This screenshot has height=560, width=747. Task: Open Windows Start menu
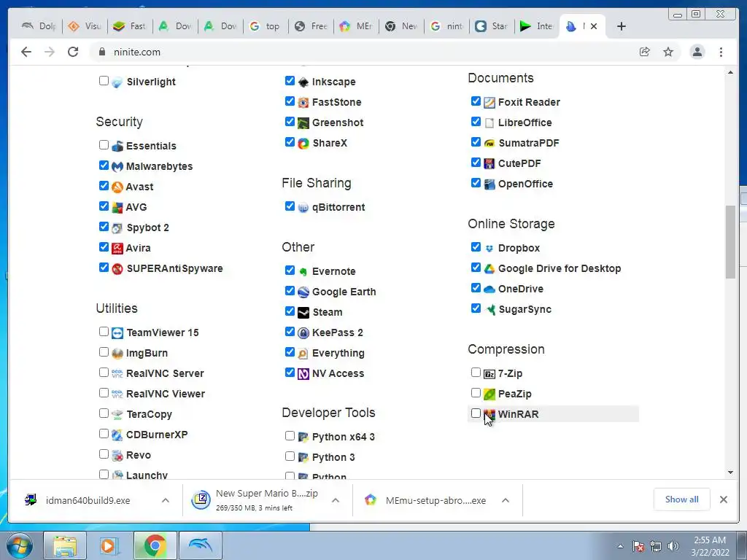19,545
